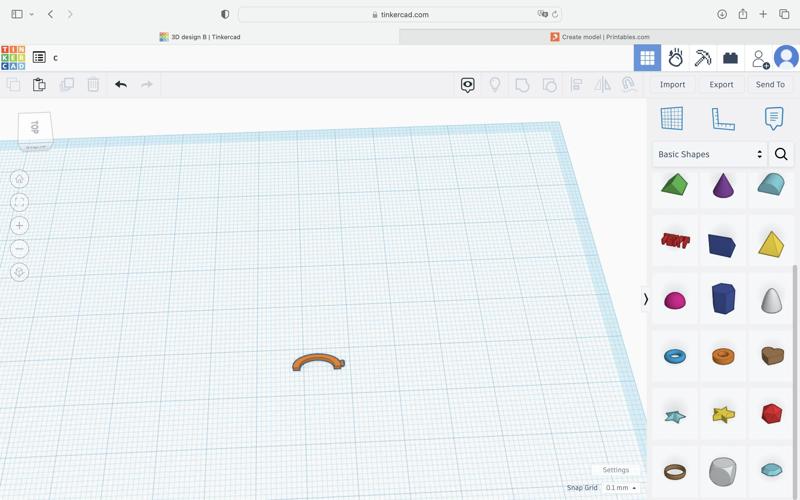Pick the gray Dice shape
This screenshot has width=800, height=500.
(x=722, y=471)
